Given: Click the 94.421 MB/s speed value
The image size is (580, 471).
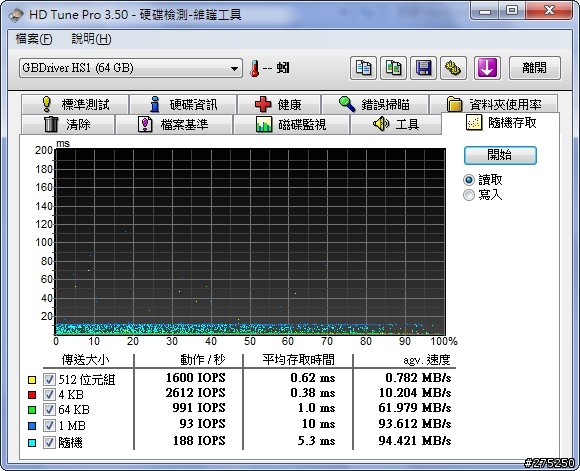Looking at the screenshot, I should (415, 441).
